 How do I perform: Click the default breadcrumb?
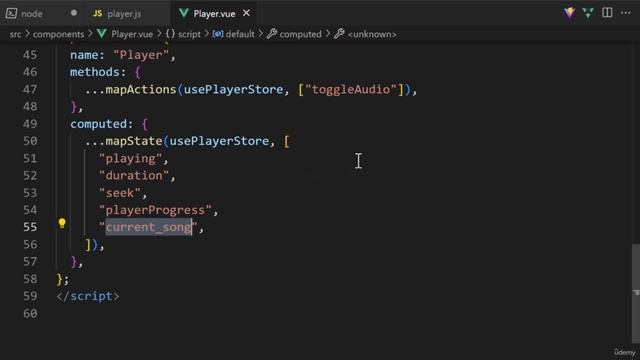click(240, 34)
